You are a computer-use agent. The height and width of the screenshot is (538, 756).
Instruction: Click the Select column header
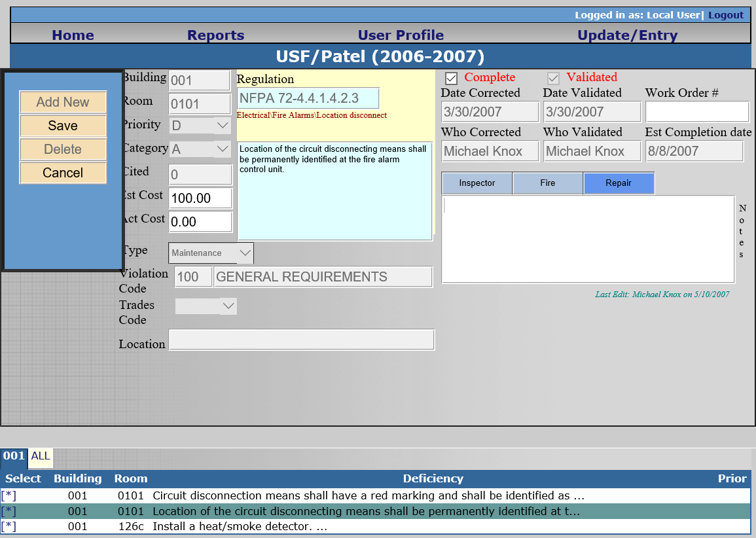pos(23,478)
